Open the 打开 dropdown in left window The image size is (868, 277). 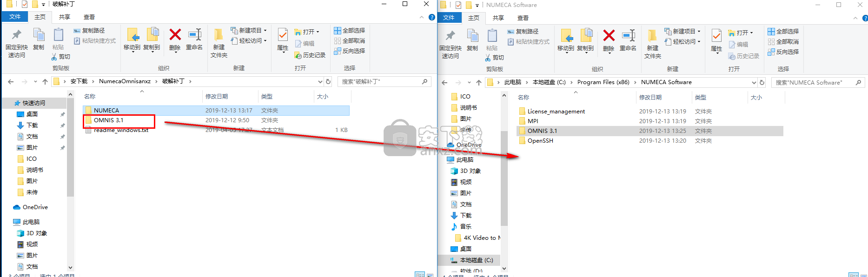(307, 32)
